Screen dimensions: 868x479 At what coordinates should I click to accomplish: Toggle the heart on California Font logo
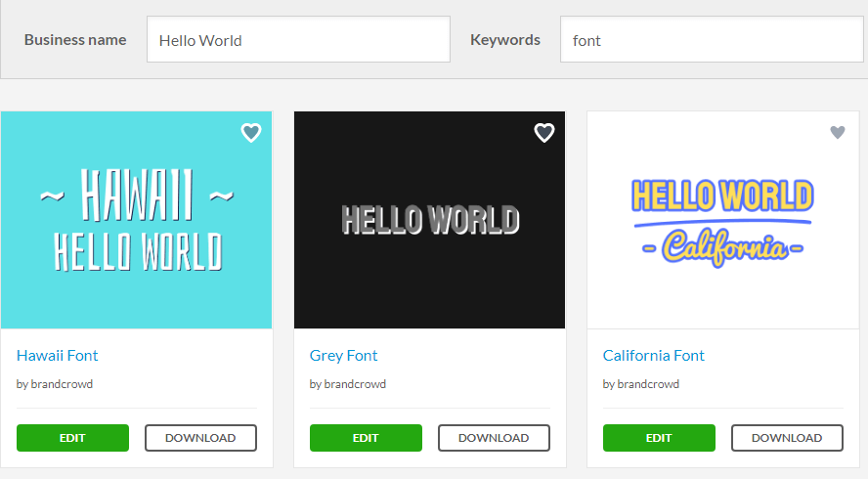click(838, 133)
